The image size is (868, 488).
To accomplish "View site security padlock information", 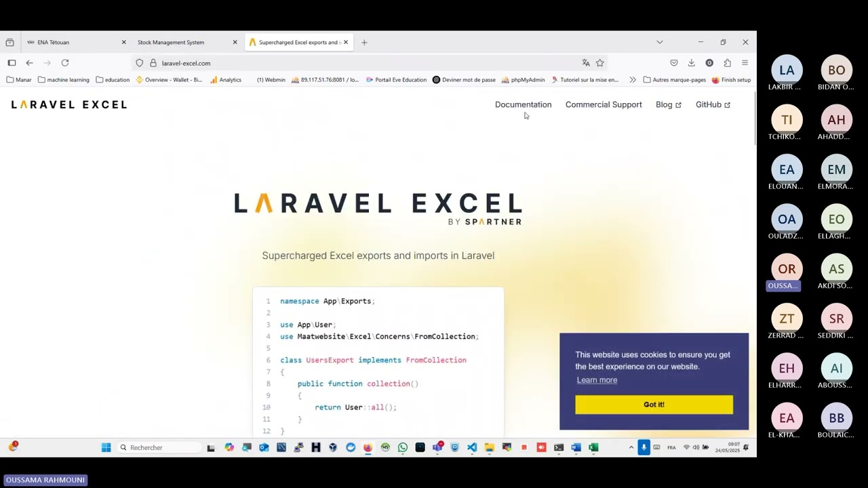I will point(153,63).
